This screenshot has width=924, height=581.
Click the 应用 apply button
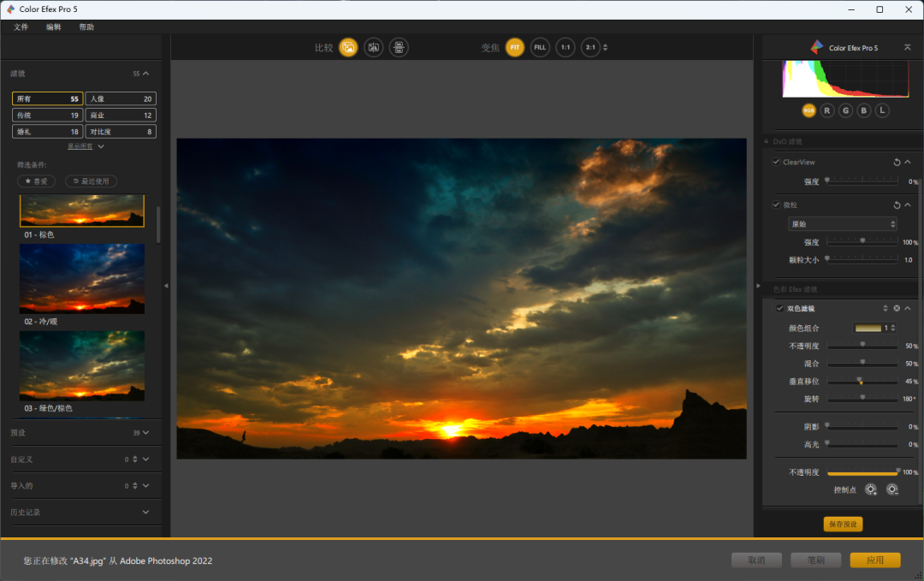(x=874, y=560)
